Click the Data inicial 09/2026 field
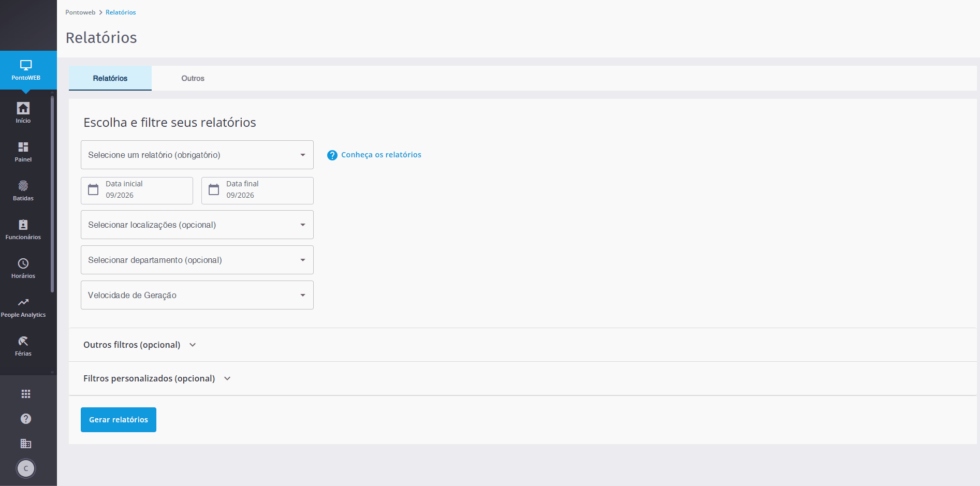Image resolution: width=980 pixels, height=486 pixels. point(137,190)
